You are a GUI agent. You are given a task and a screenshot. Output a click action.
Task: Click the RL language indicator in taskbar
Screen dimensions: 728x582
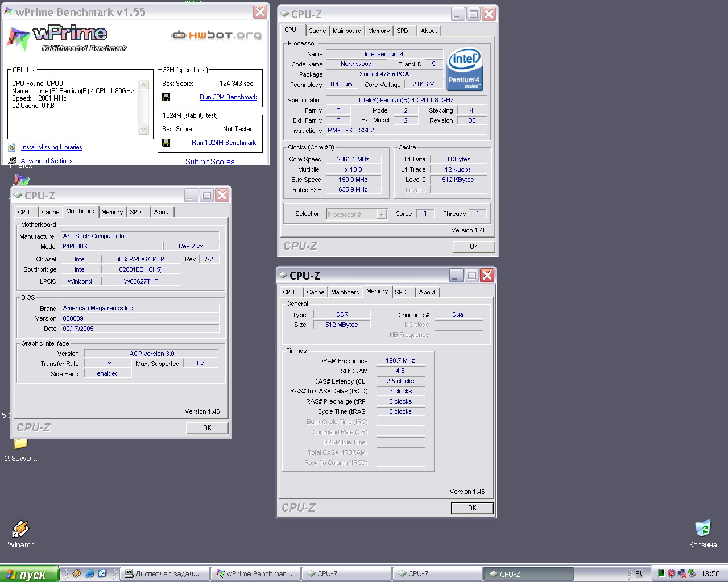(639, 574)
